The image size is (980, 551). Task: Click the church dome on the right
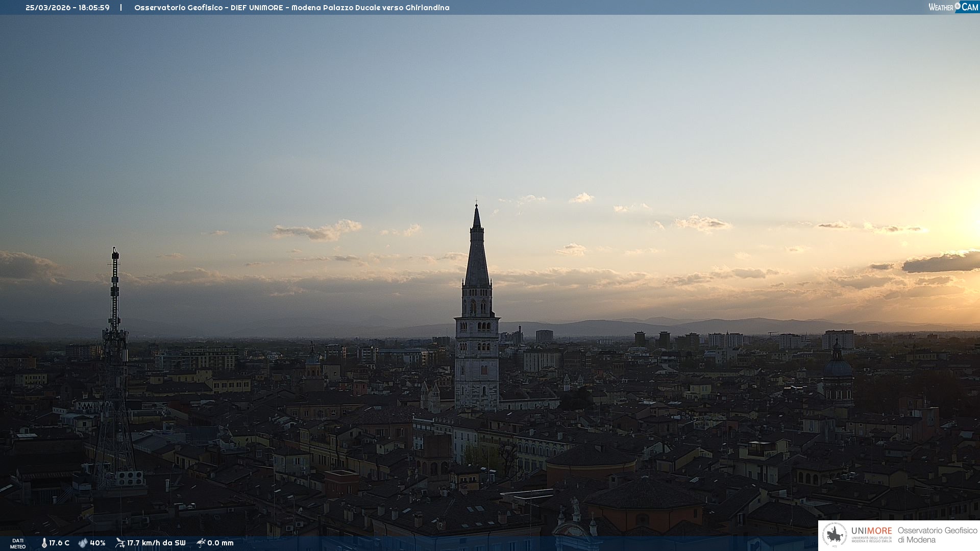click(838, 368)
